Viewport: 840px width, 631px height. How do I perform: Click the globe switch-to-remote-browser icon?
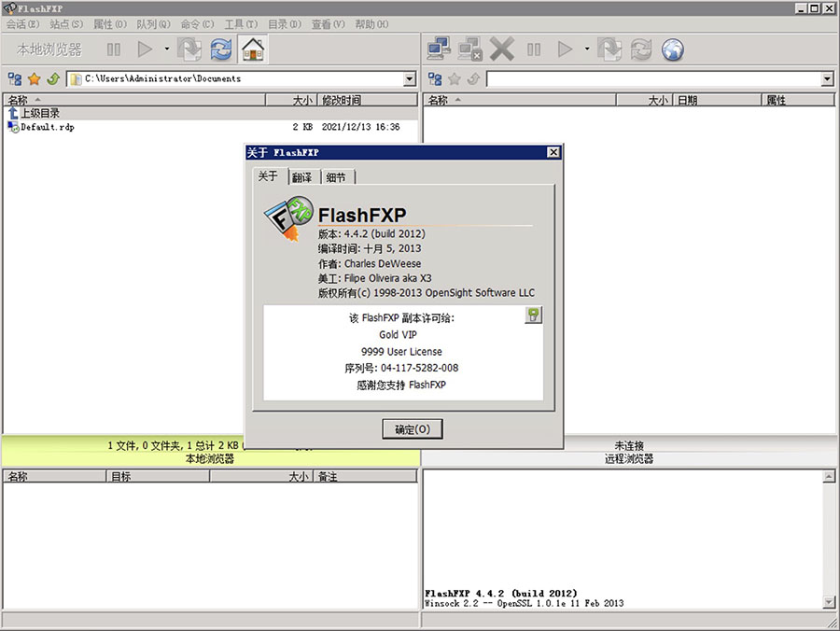(672, 49)
